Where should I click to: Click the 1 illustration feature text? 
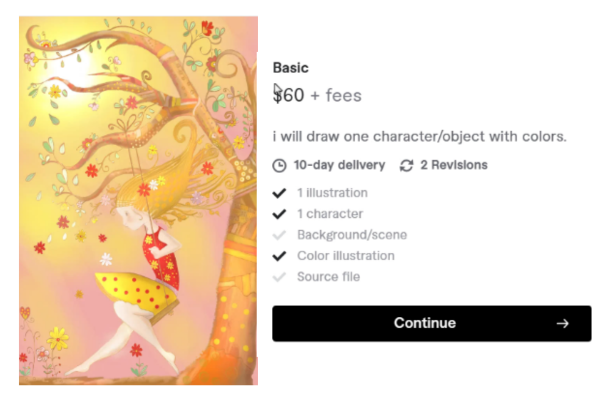(332, 193)
